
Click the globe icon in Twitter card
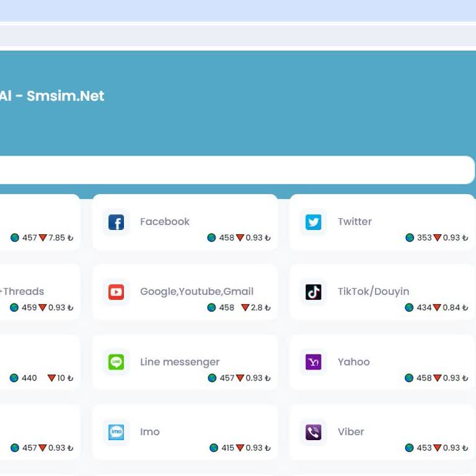[x=410, y=238]
